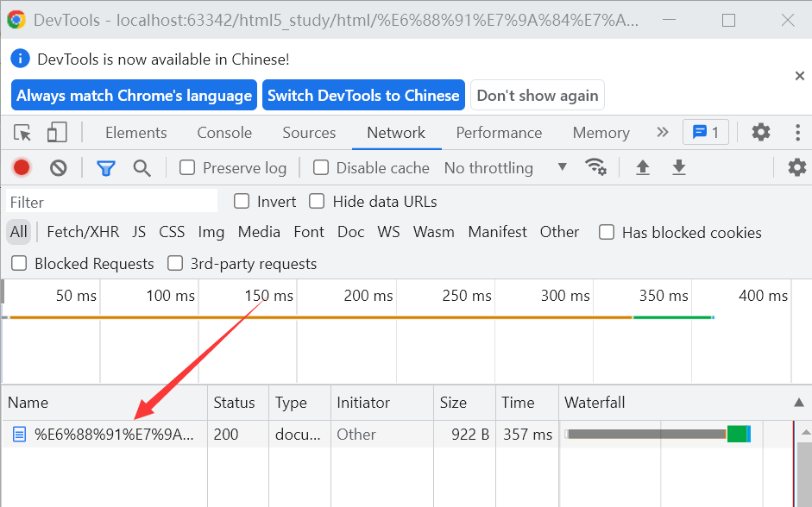The width and height of the screenshot is (812, 507).
Task: Open network conditions settings
Action: coord(596,168)
